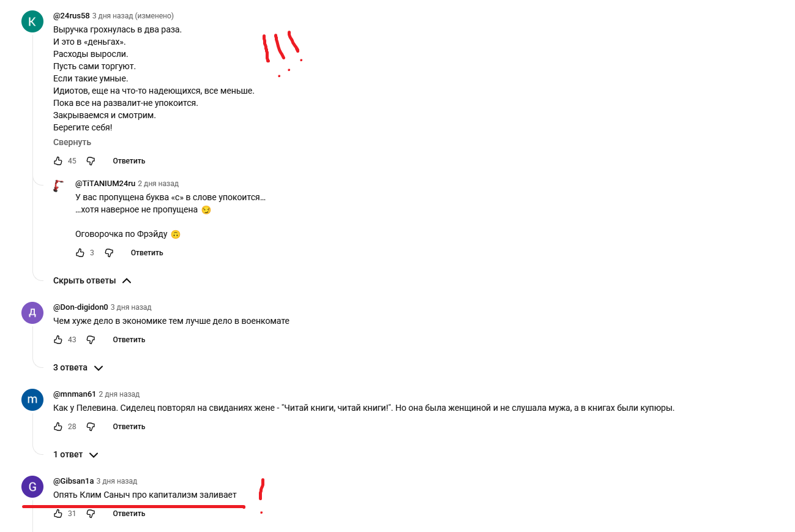Open the @Gibsan1a channel username link
The width and height of the screenshot is (795, 532).
point(73,481)
